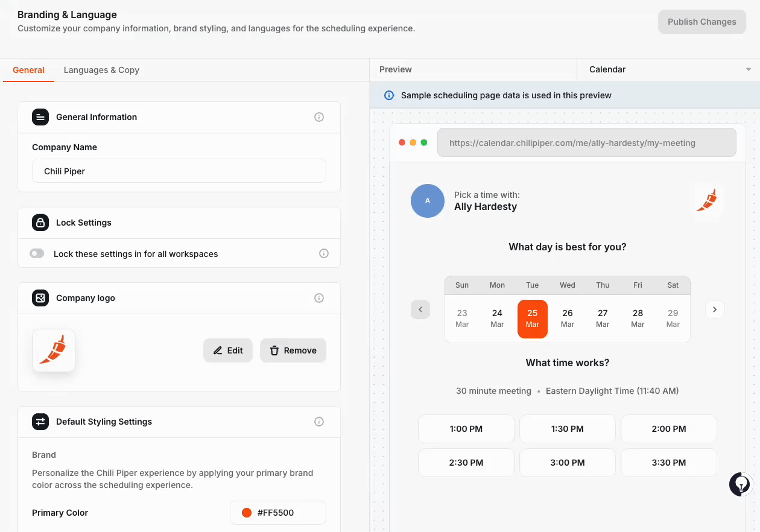Select the 2:30 PM time slot
This screenshot has width=760, height=532.
[x=466, y=463]
